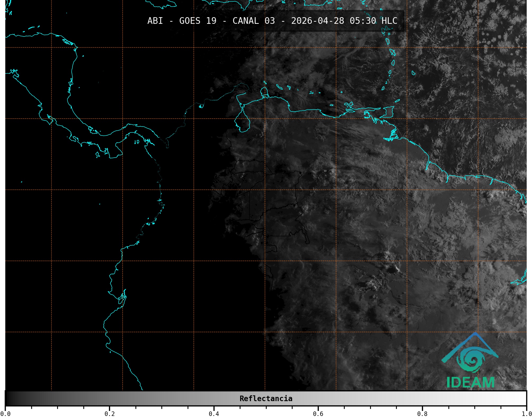Click the GOES 19 text in the title
This screenshot has height=417, width=532.
[x=198, y=21]
